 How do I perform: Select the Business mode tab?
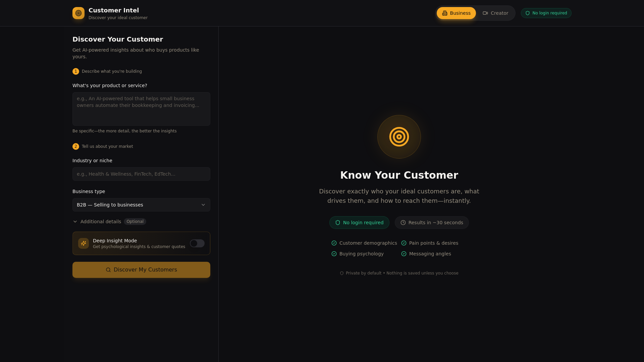456,13
